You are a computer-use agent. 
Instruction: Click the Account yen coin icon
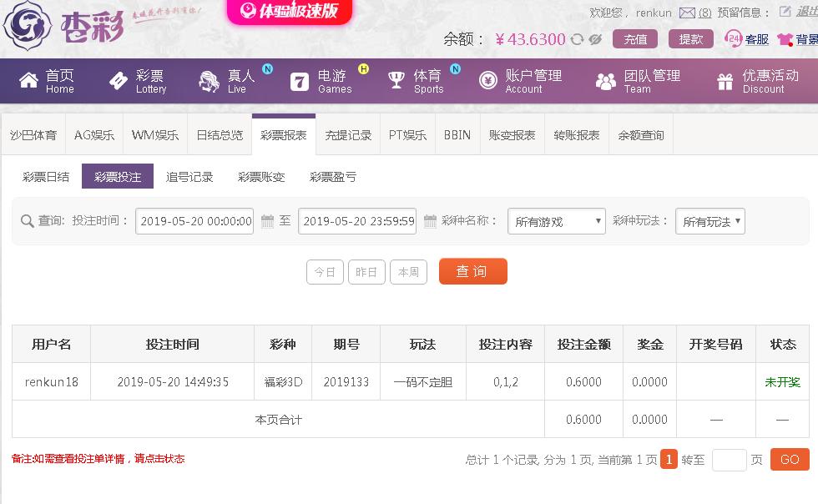(488, 81)
